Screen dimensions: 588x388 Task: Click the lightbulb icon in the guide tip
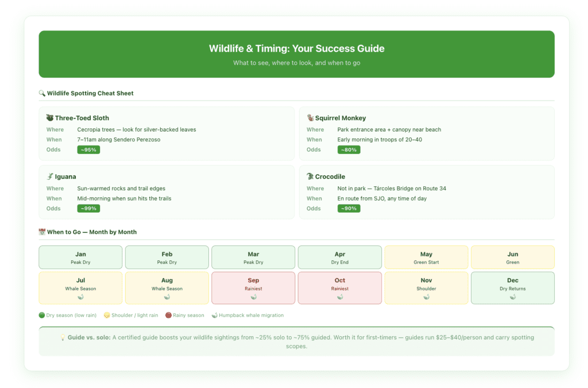tap(63, 337)
